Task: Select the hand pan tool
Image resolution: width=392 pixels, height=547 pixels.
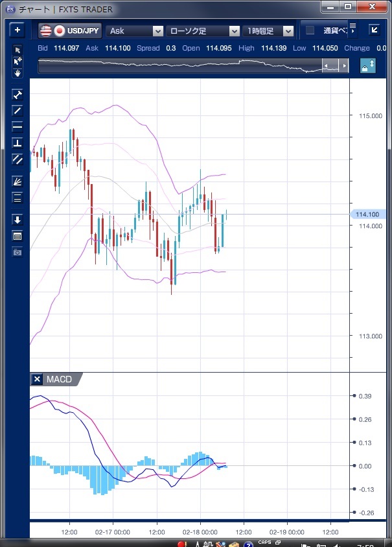Action: [17, 73]
